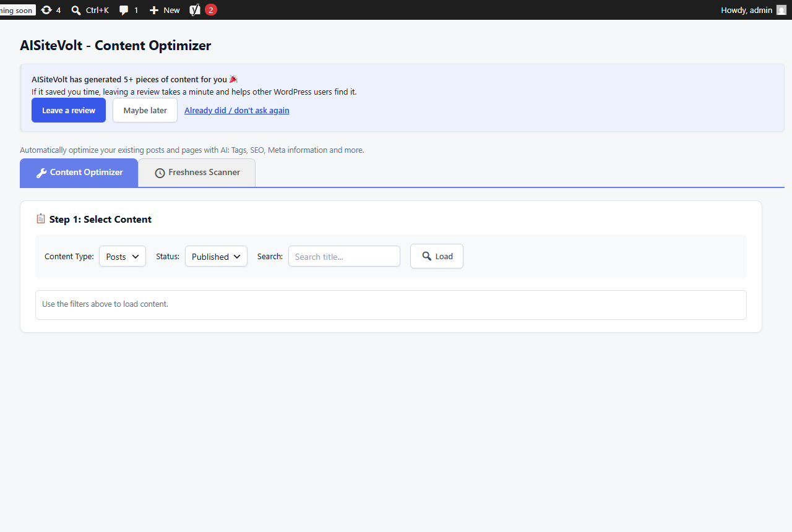Switch to the Content Optimizer tab

(79, 173)
